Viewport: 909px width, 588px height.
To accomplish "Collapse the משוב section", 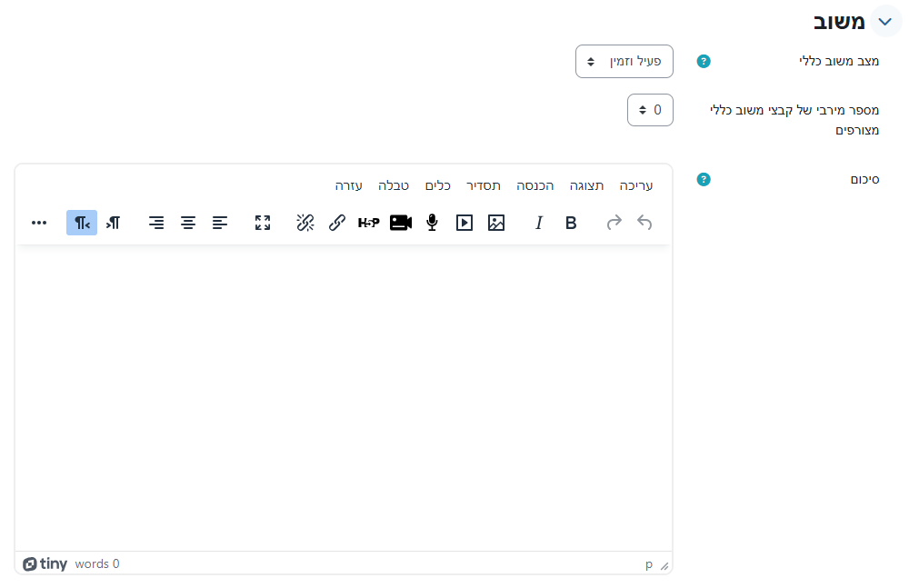I will [x=885, y=22].
